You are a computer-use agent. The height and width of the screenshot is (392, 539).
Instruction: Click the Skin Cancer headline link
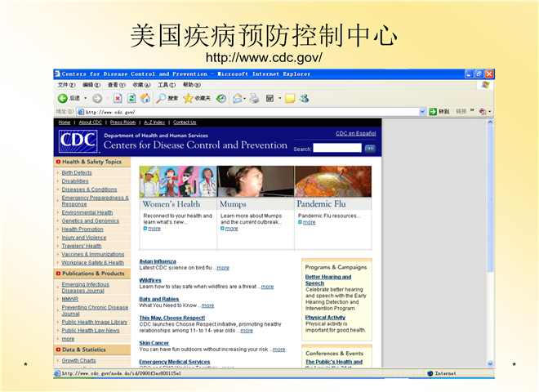[x=154, y=343]
